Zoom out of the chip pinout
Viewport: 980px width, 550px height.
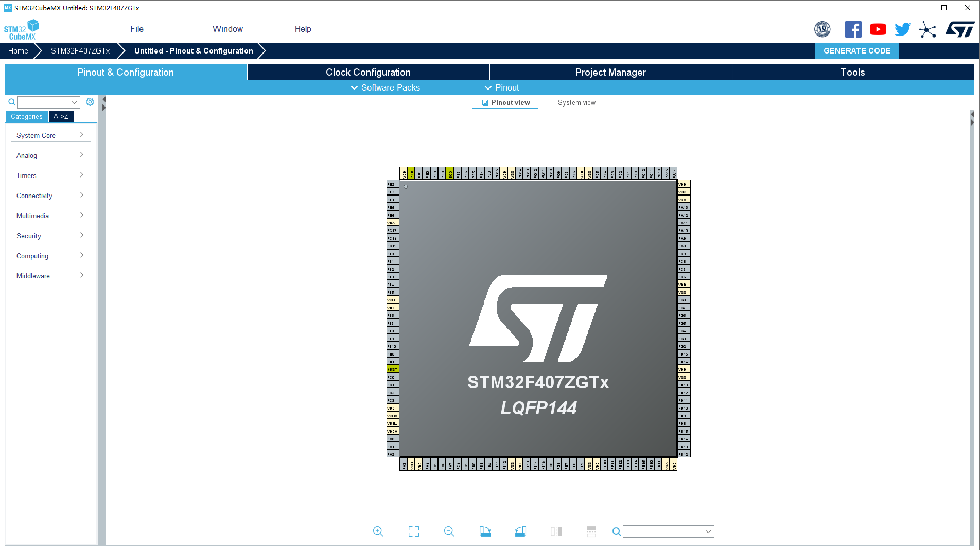449,531
